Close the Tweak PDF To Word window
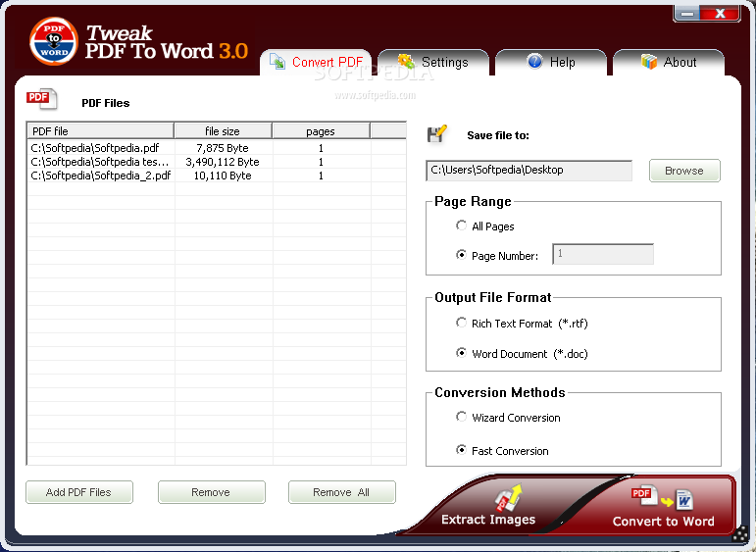This screenshot has width=756, height=552. 721,13
